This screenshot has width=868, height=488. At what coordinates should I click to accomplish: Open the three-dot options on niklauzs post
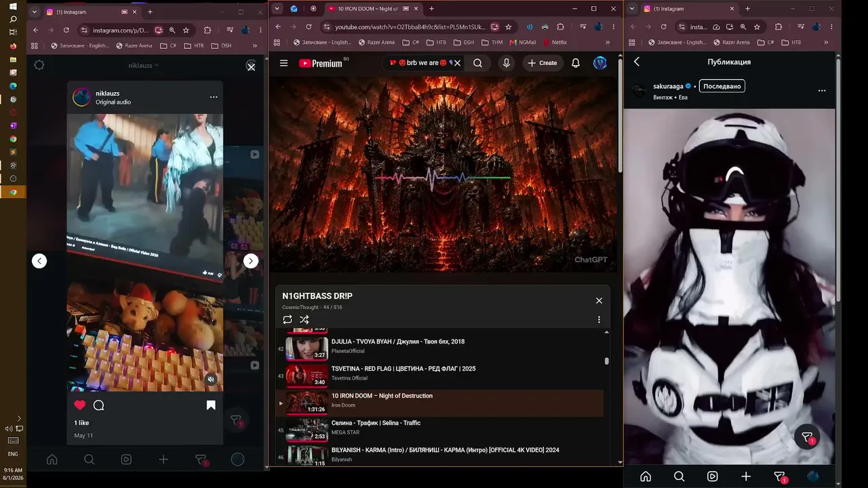click(x=214, y=97)
